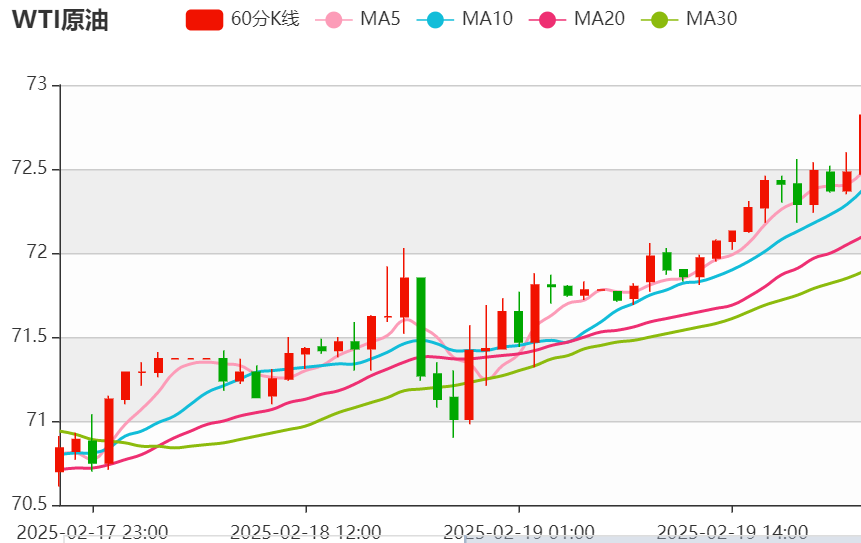Click the tallest green candlestick mid-chart
The height and width of the screenshot is (543, 861).
pyautogui.click(x=421, y=326)
